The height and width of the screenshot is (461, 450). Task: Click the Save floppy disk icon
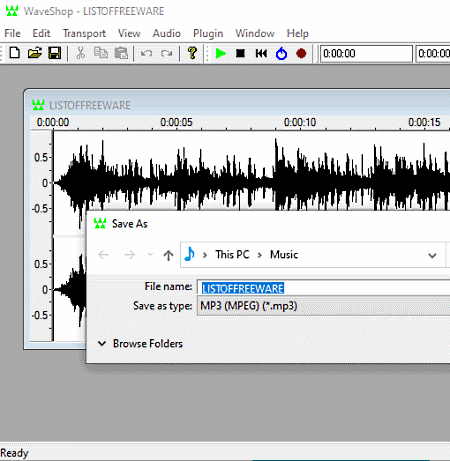(55, 53)
